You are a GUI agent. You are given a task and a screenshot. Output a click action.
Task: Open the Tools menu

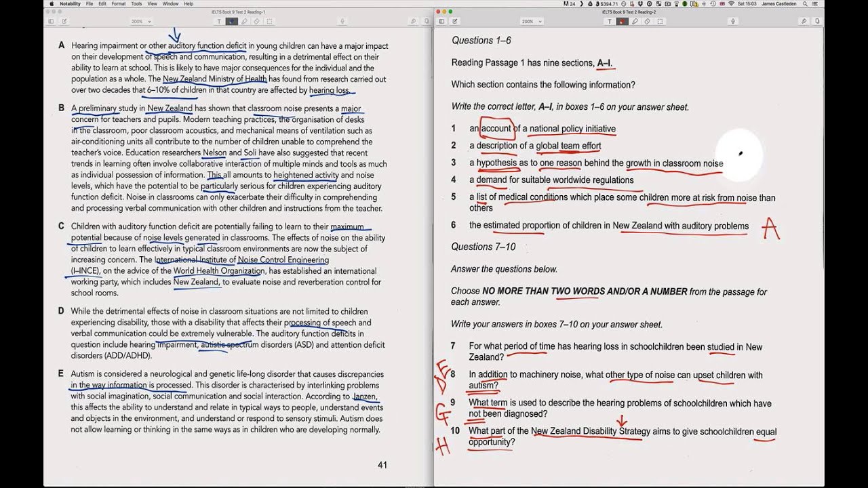(136, 4)
